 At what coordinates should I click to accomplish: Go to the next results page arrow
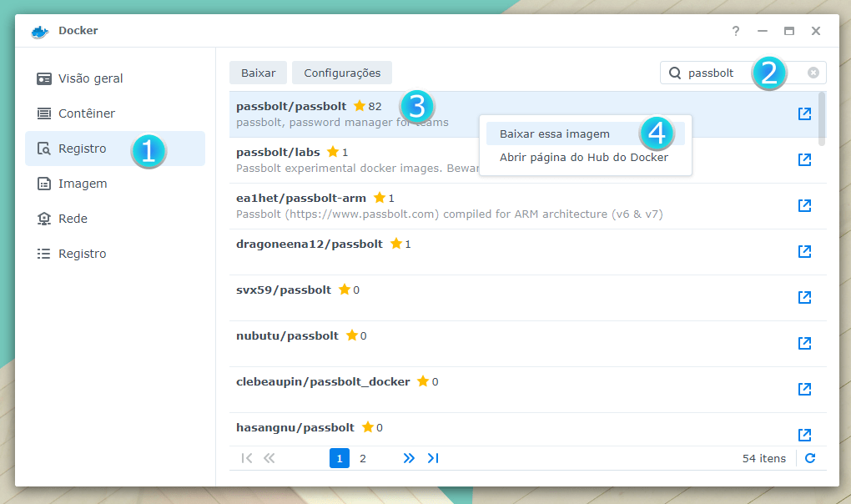coord(408,458)
